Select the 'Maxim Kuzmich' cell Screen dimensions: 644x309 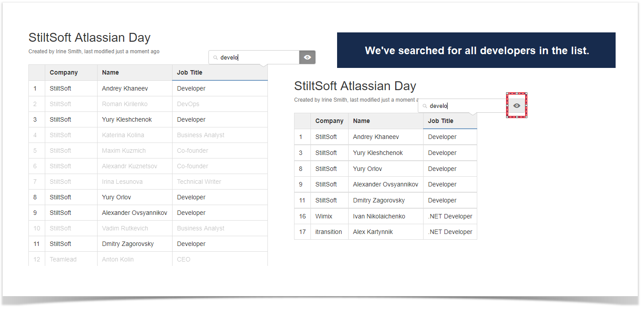135,151
